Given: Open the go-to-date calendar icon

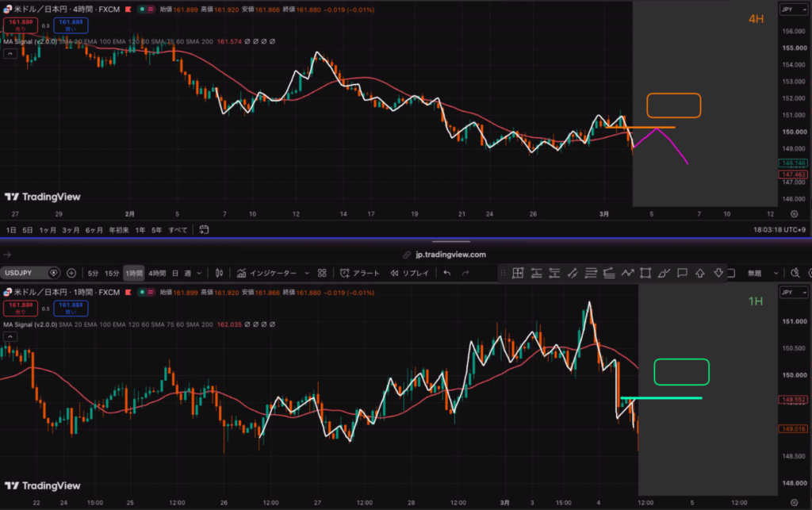Looking at the screenshot, I should (204, 230).
